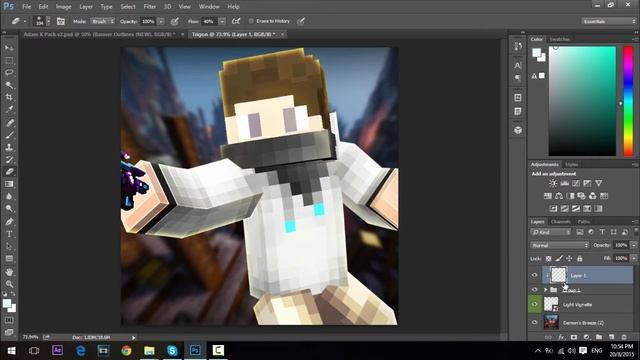Toggle airbrush build-up mode
Screen dimensions: 640x360
point(236,21)
